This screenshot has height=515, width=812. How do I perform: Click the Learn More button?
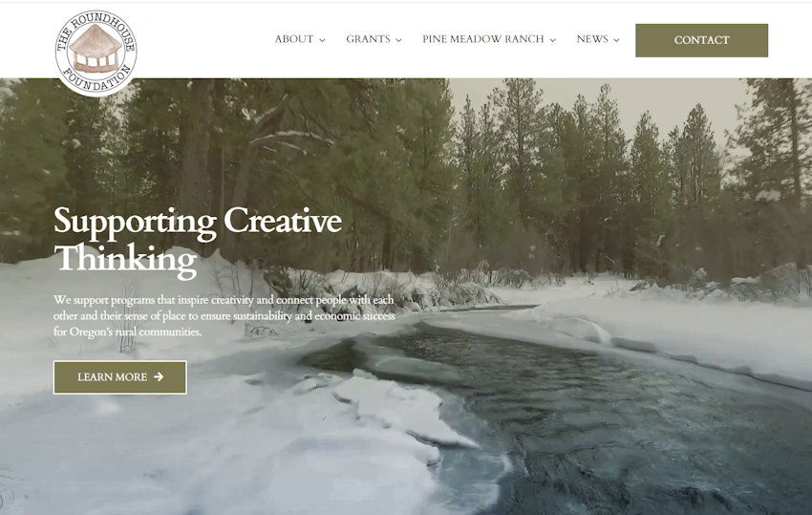coord(120,377)
